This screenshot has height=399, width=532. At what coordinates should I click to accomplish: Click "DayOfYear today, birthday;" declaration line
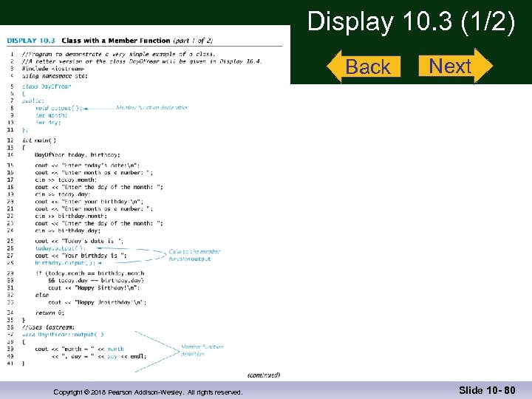(78, 154)
